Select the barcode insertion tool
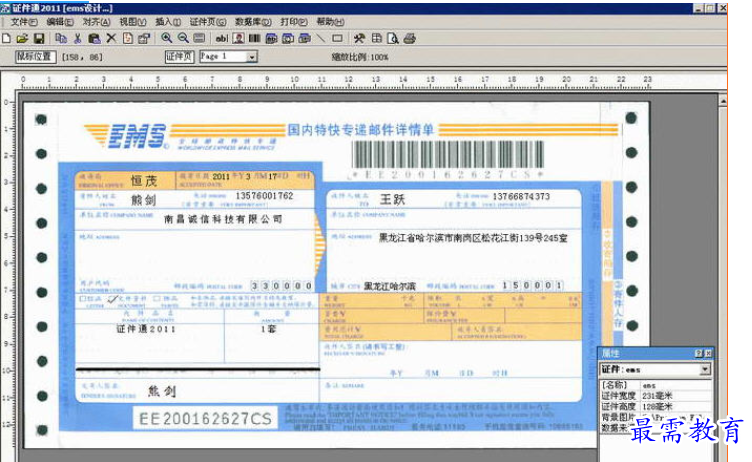 [x=255, y=38]
